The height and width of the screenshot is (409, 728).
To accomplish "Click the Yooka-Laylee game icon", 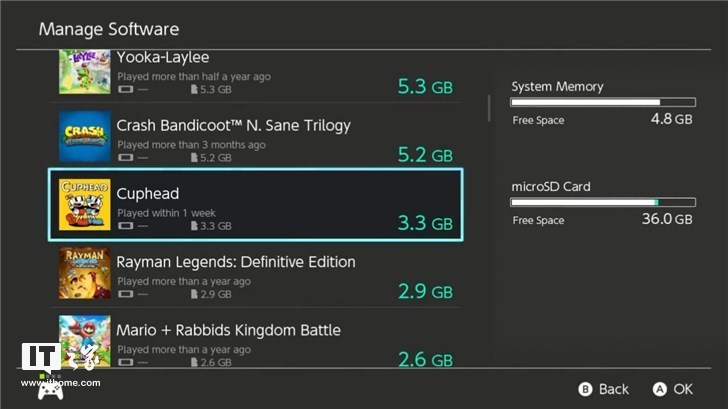I will [84, 71].
